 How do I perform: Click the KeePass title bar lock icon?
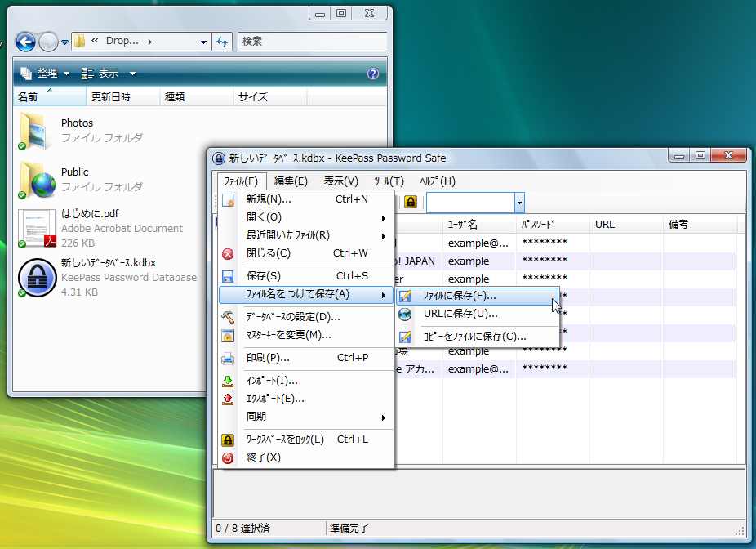(x=219, y=158)
